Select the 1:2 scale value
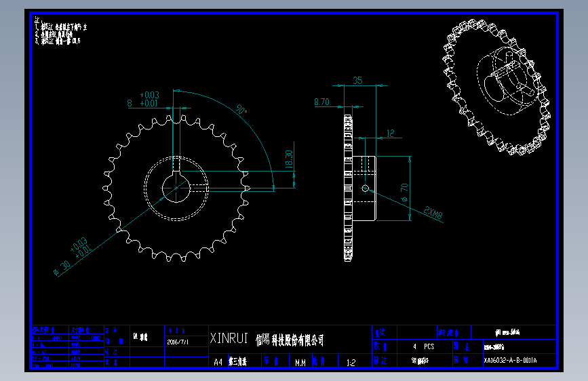This screenshot has height=381, width=588. [x=351, y=363]
